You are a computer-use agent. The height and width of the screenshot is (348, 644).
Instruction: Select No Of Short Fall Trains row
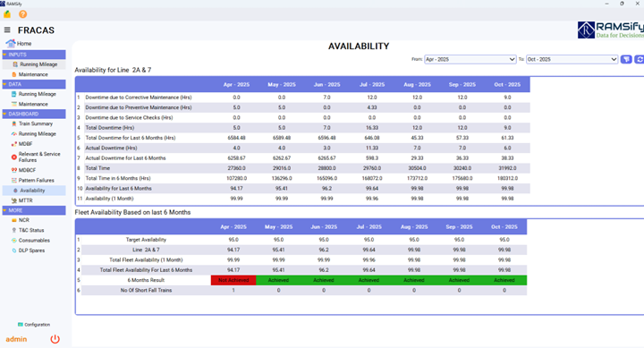pyautogui.click(x=301, y=291)
